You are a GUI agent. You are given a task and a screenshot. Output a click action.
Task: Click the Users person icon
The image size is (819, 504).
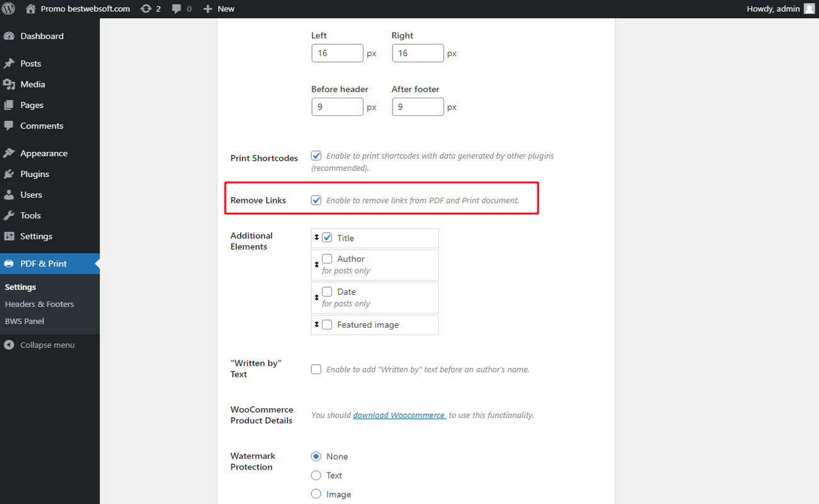pos(9,195)
